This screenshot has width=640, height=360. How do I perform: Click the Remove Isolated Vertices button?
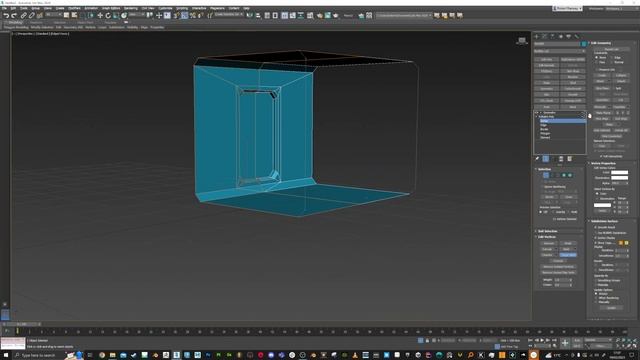coord(558,267)
